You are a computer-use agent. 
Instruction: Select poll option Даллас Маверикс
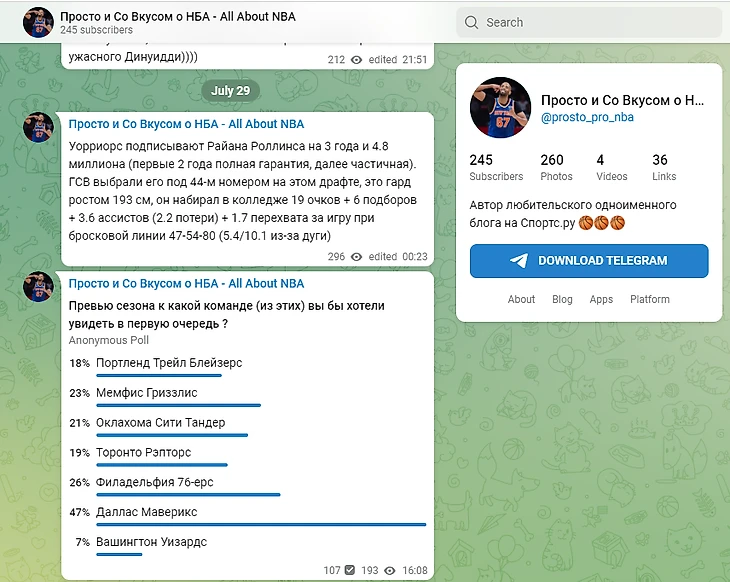click(x=248, y=514)
